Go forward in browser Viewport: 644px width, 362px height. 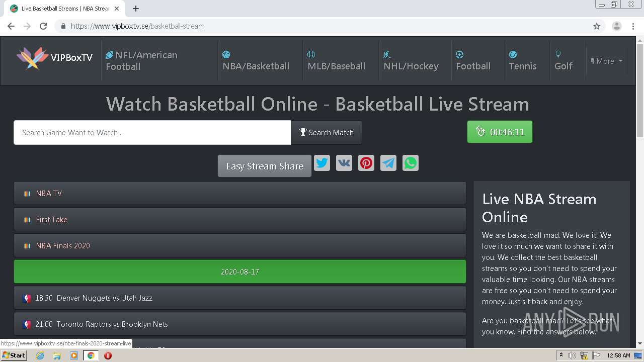(x=27, y=26)
